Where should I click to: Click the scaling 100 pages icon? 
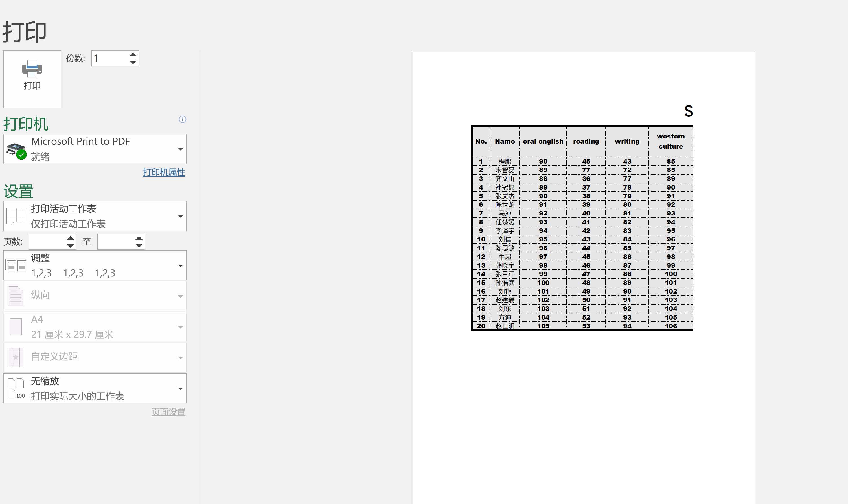(16, 388)
